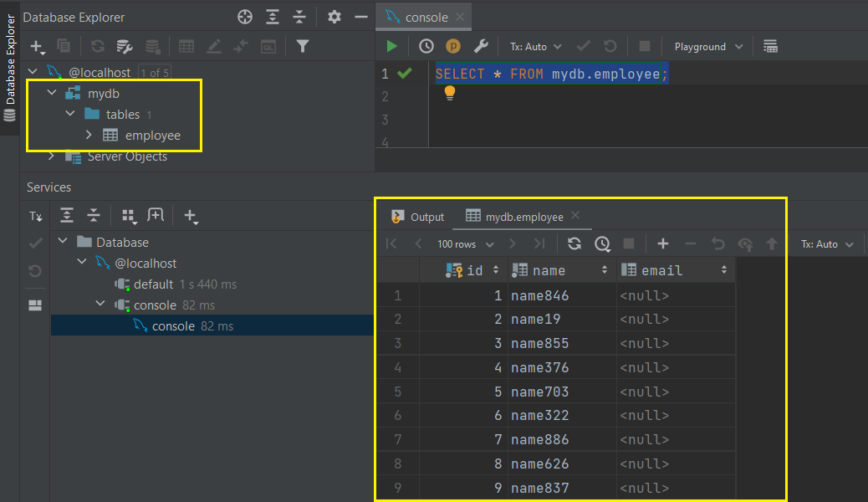The width and height of the screenshot is (868, 502).
Task: Open the 100 rows page size dropdown
Action: (x=465, y=244)
